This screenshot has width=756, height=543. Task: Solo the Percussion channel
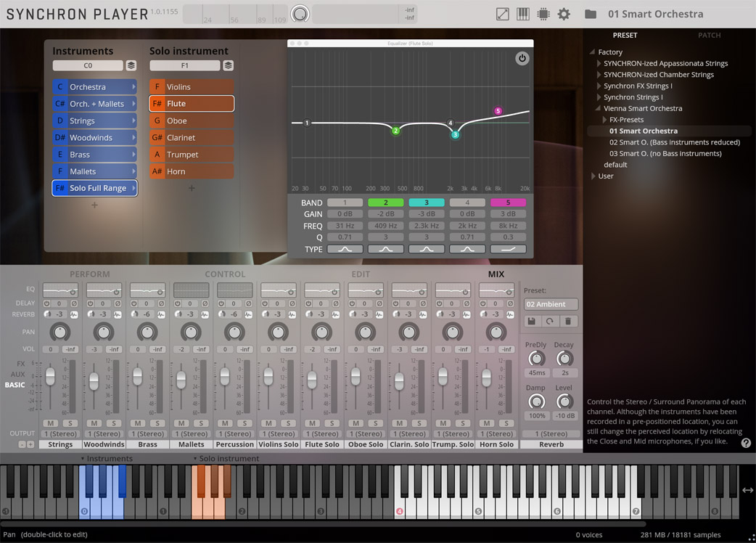click(x=245, y=423)
